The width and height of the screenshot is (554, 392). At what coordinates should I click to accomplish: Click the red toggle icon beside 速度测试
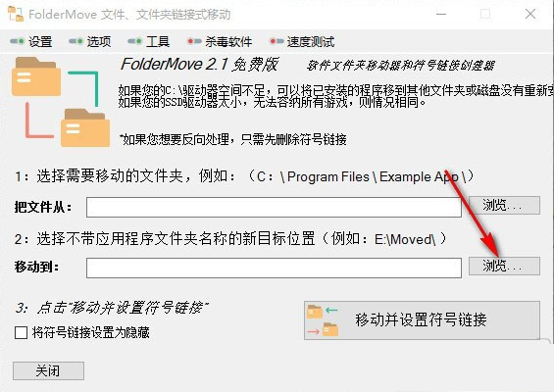coord(277,42)
